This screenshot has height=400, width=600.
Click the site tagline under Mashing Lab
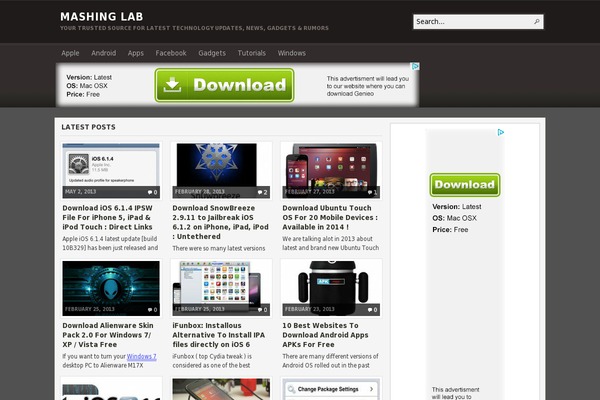[x=194, y=28]
